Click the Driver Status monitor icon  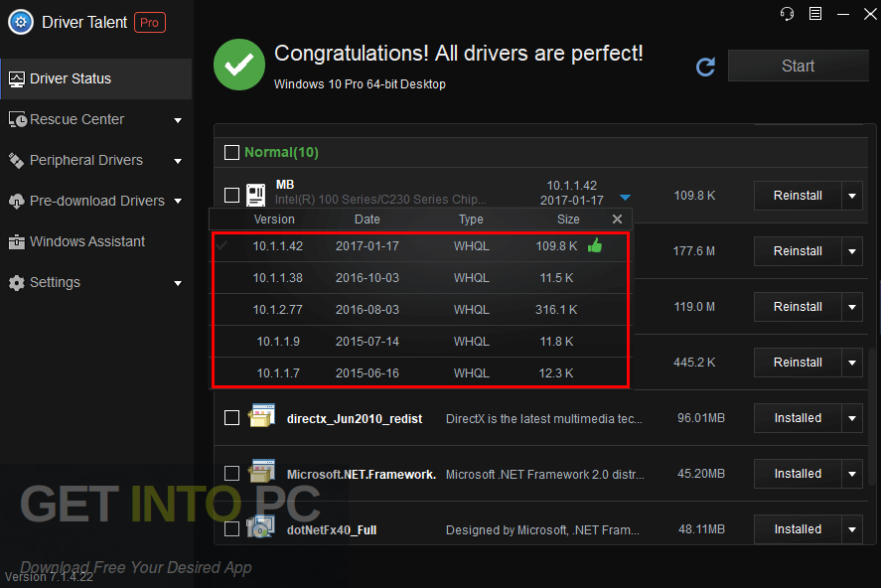pos(17,79)
